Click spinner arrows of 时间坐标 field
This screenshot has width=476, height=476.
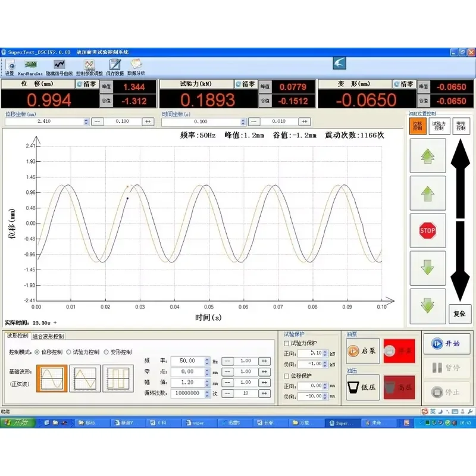pos(243,122)
